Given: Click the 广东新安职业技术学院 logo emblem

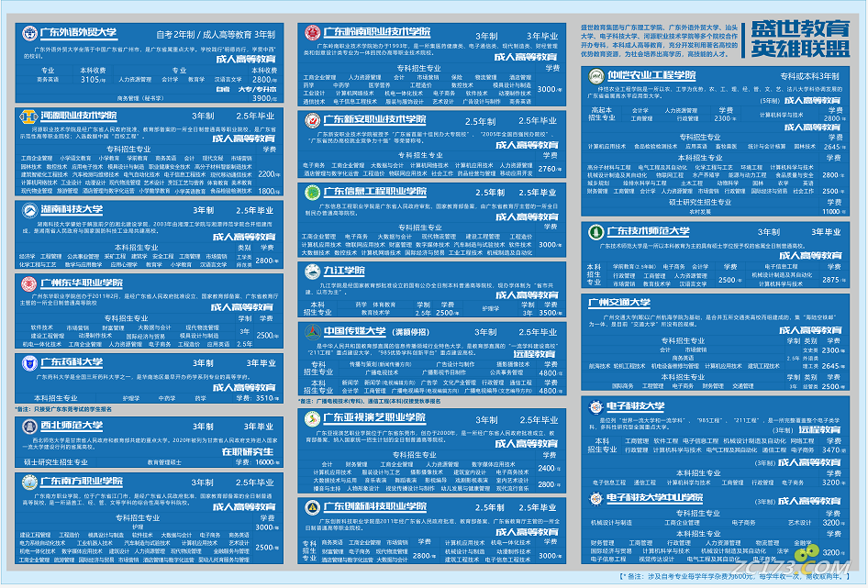Looking at the screenshot, I should [312, 120].
